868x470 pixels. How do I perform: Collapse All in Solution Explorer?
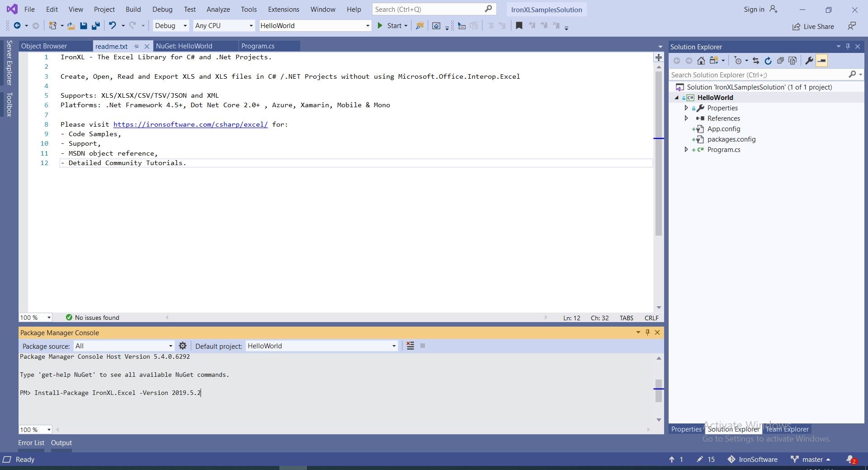point(780,61)
